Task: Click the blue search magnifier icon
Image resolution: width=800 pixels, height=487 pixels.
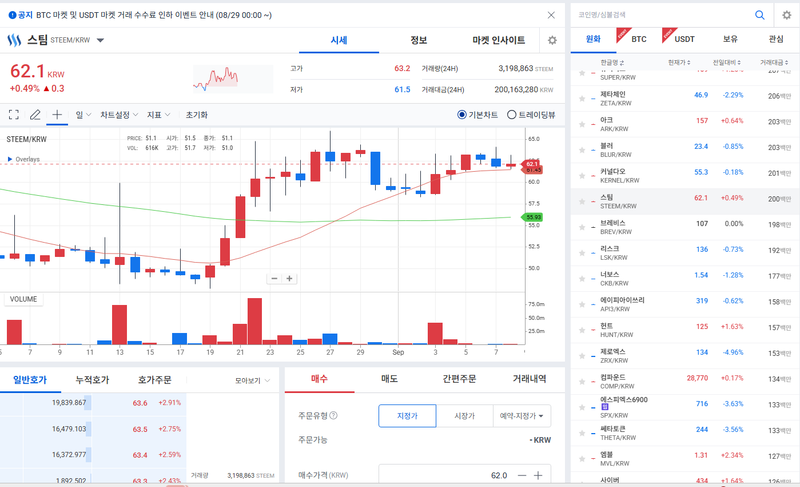Action: [x=760, y=15]
